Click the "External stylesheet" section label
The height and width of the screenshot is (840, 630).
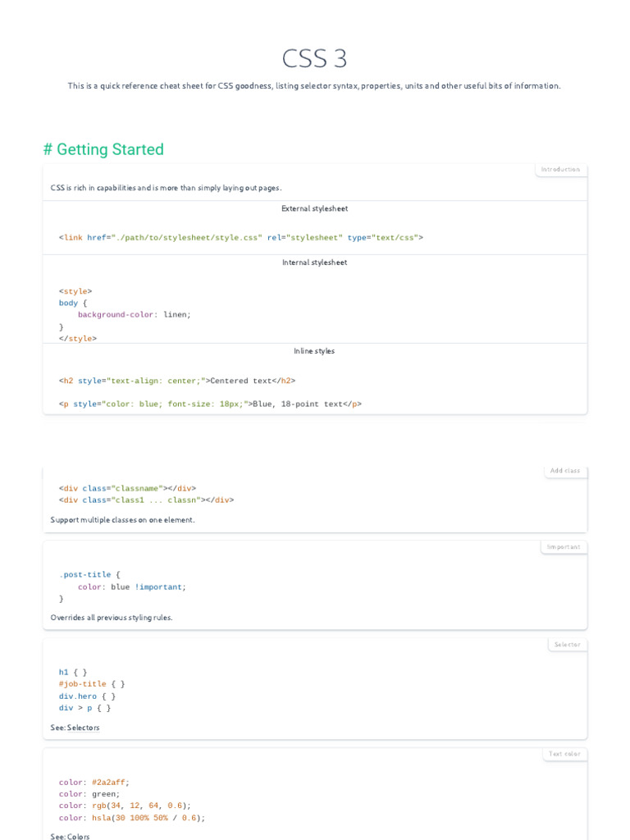click(314, 208)
